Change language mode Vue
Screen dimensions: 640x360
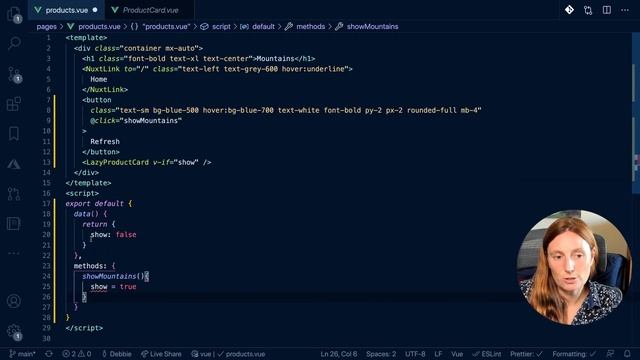(x=457, y=354)
